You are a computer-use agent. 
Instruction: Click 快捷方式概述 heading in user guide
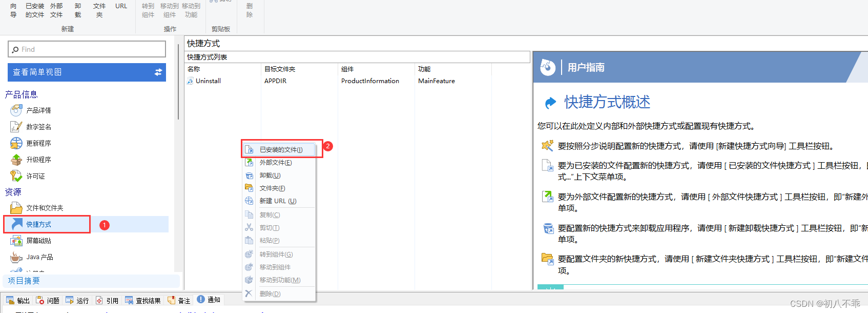607,102
